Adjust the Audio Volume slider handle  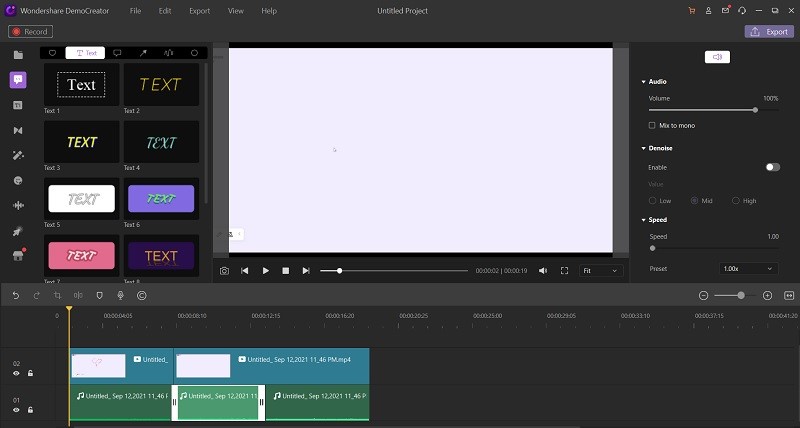755,110
